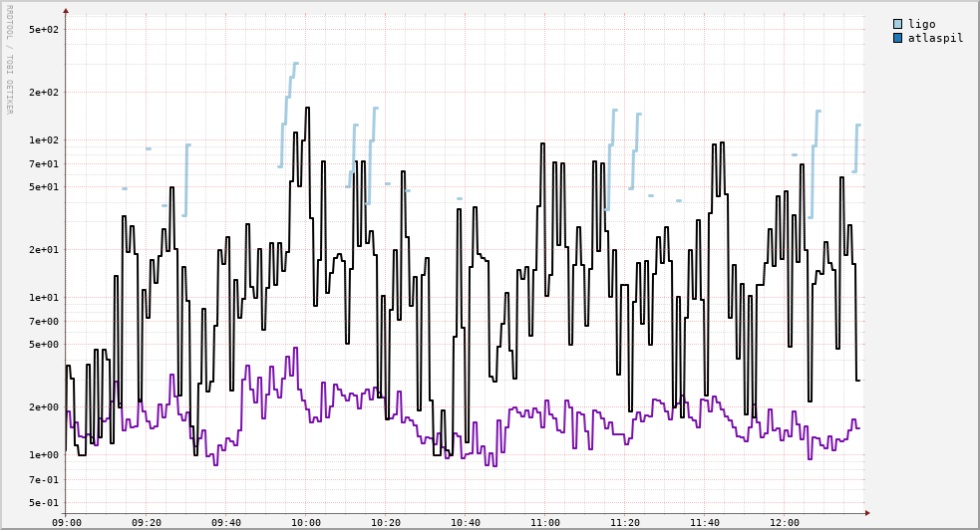Select the 11:00 time axis label
980x530 pixels.
point(545,522)
